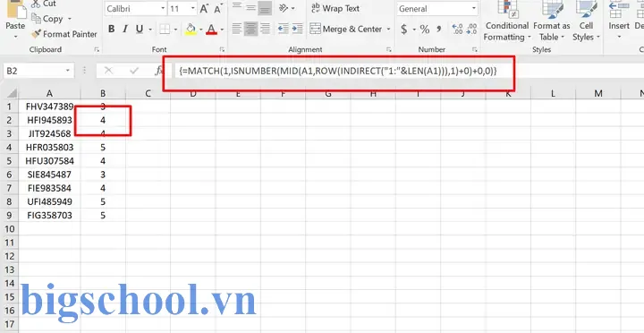
Task: Select cell containing FIG358703
Action: [x=50, y=215]
